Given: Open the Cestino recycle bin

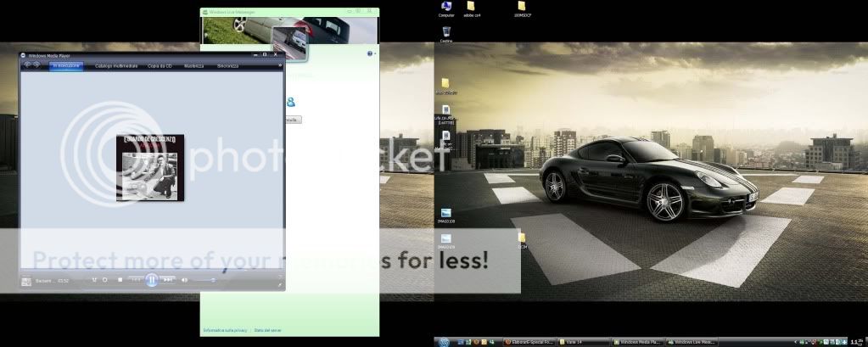Looking at the screenshot, I should pyautogui.click(x=446, y=34).
